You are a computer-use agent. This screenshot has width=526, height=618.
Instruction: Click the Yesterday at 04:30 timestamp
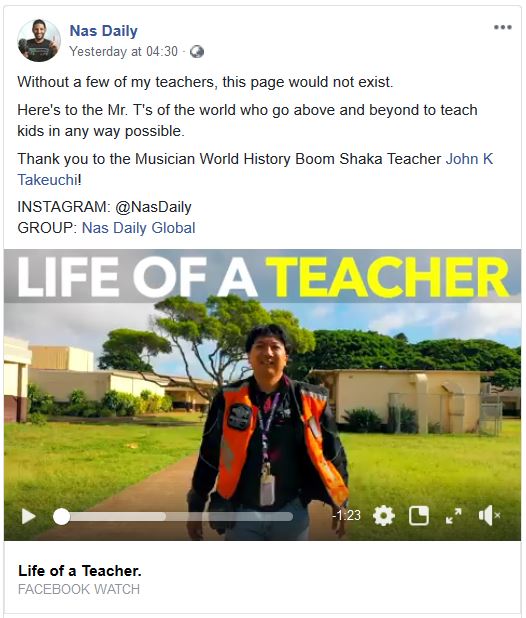point(123,51)
